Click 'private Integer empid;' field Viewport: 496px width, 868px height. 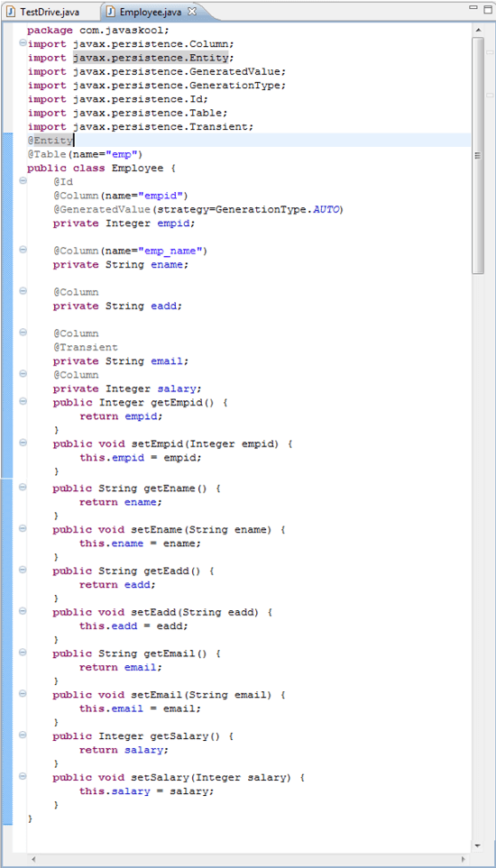click(124, 224)
